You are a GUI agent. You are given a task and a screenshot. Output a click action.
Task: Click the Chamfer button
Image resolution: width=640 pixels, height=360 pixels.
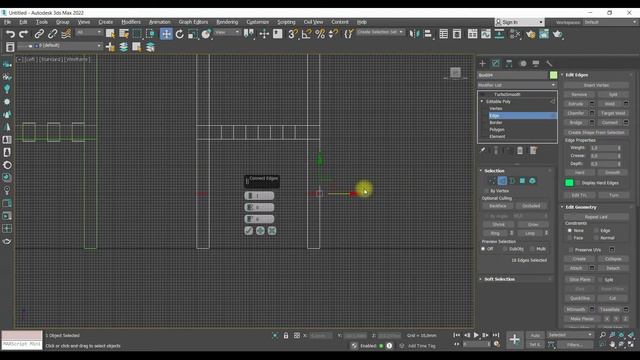tap(576, 113)
